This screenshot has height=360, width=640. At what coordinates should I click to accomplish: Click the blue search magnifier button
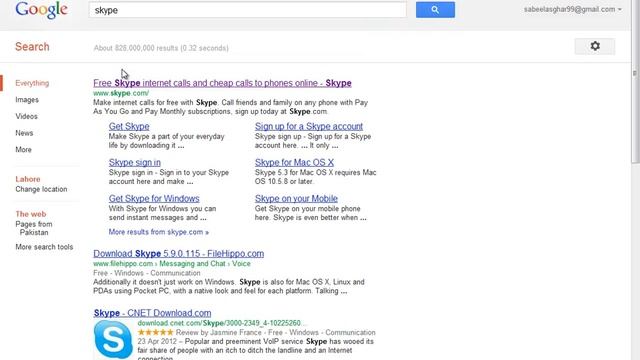click(435, 10)
